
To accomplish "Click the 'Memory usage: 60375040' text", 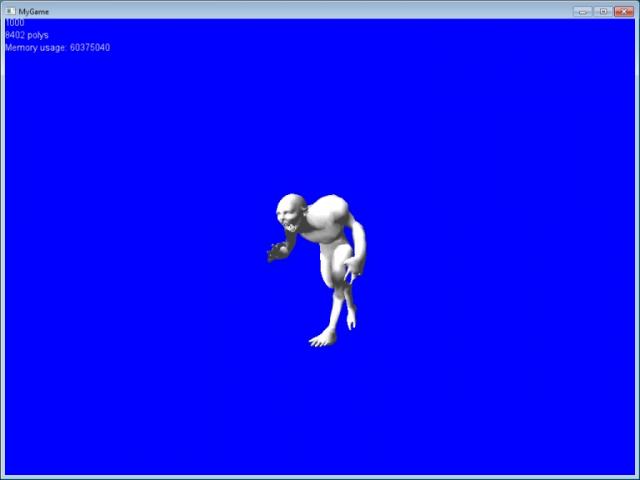I will pos(58,47).
